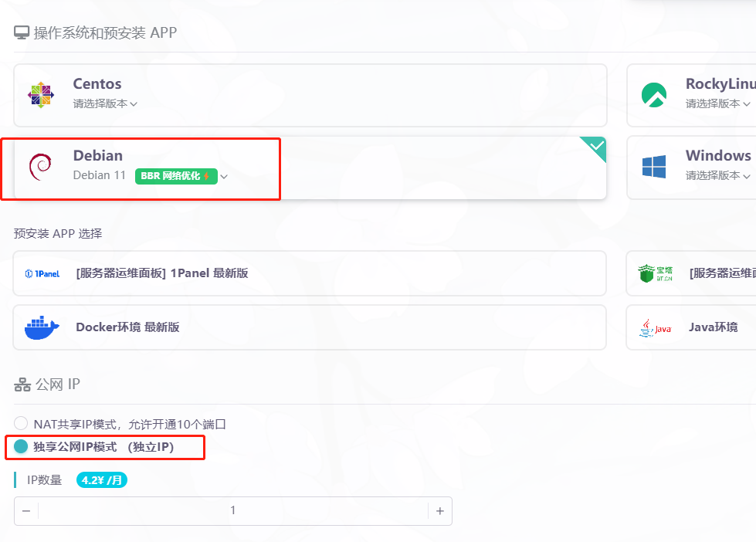Expand the Debian 11 version selector
This screenshot has width=756, height=542.
click(224, 176)
